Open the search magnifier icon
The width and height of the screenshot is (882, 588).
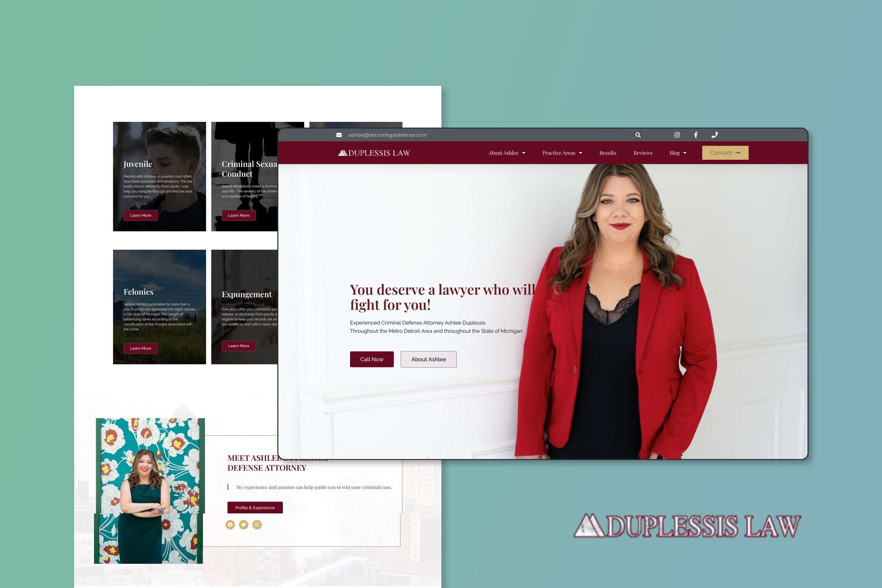pos(638,135)
